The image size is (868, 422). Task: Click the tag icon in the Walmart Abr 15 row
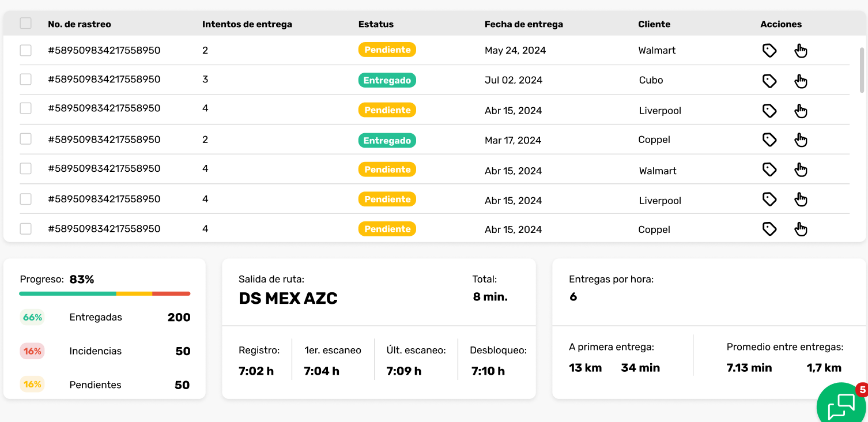click(x=769, y=169)
